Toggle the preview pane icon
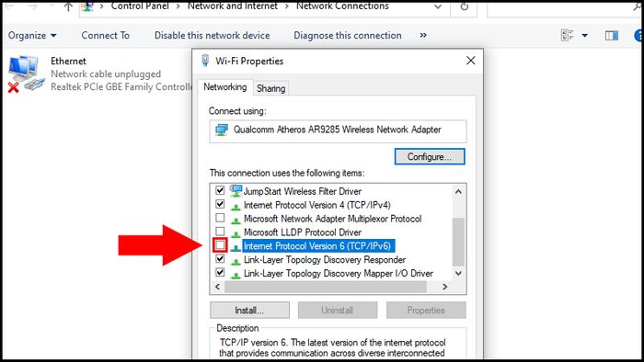The width and height of the screenshot is (644, 362). point(612,36)
